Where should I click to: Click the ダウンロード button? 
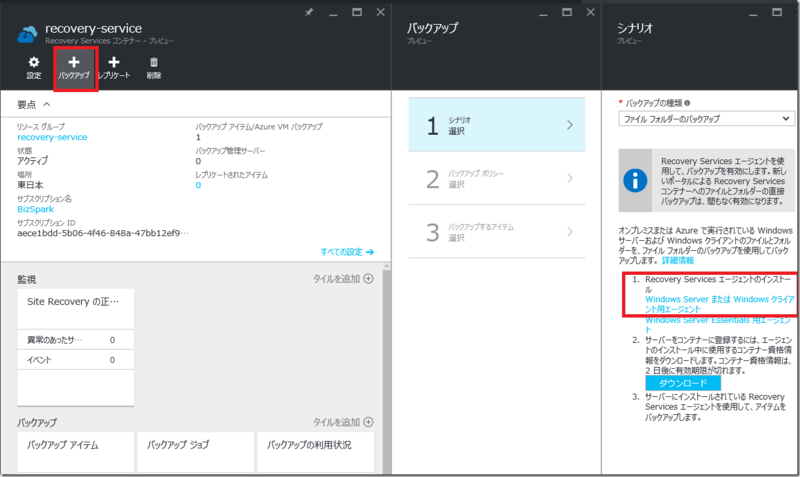tap(683, 383)
